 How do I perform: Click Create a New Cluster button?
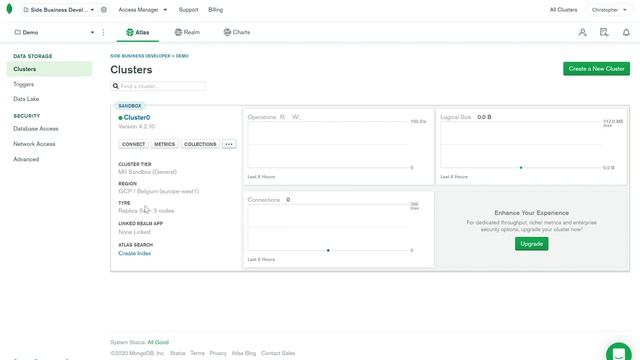tap(596, 69)
